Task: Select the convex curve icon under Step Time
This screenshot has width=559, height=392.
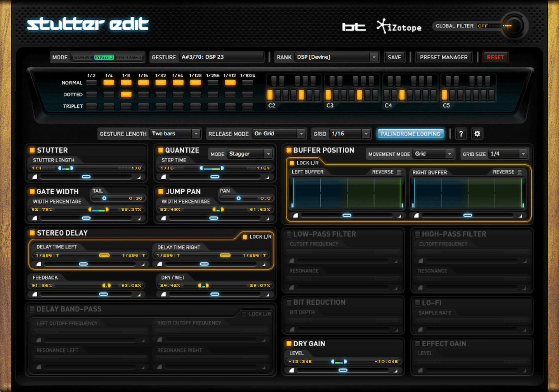Action: (x=163, y=177)
